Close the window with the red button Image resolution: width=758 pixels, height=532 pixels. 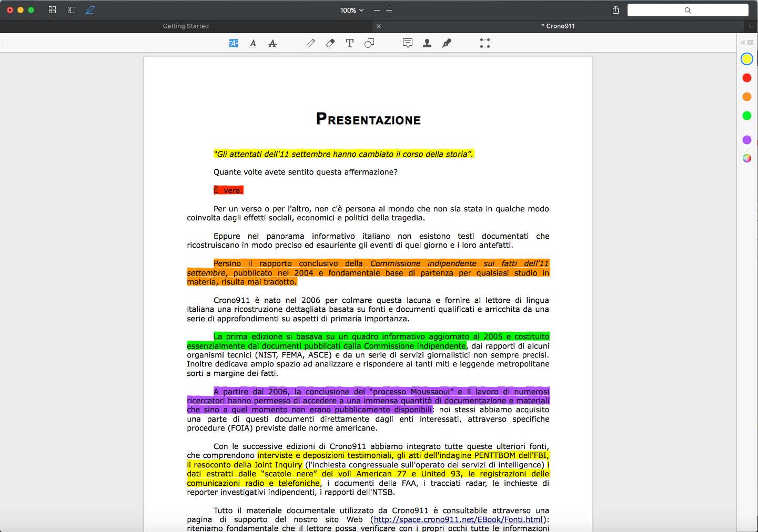(10, 10)
